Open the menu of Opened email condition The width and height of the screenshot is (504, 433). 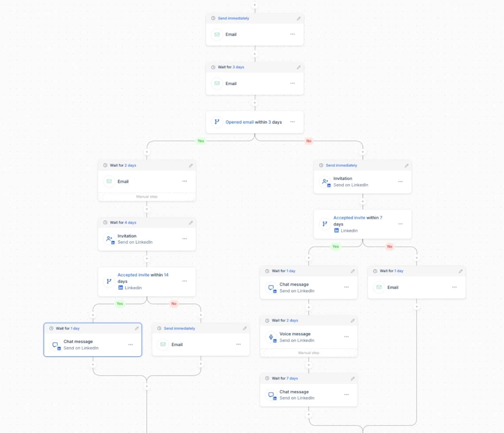293,122
